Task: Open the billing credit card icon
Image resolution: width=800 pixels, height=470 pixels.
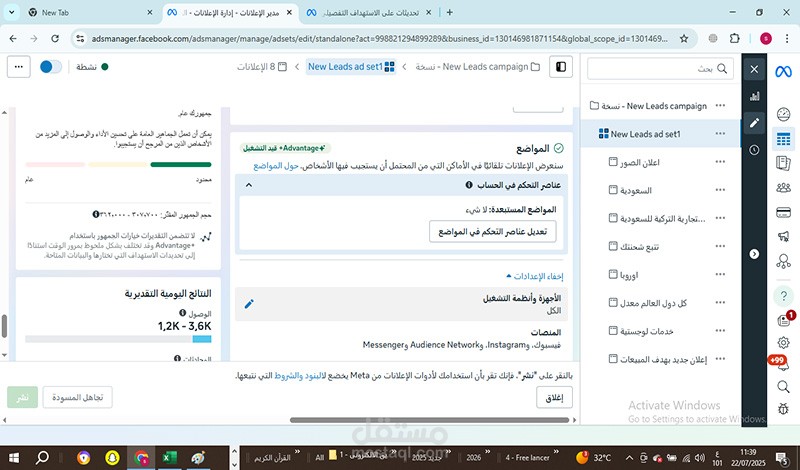Action: pyautogui.click(x=783, y=212)
